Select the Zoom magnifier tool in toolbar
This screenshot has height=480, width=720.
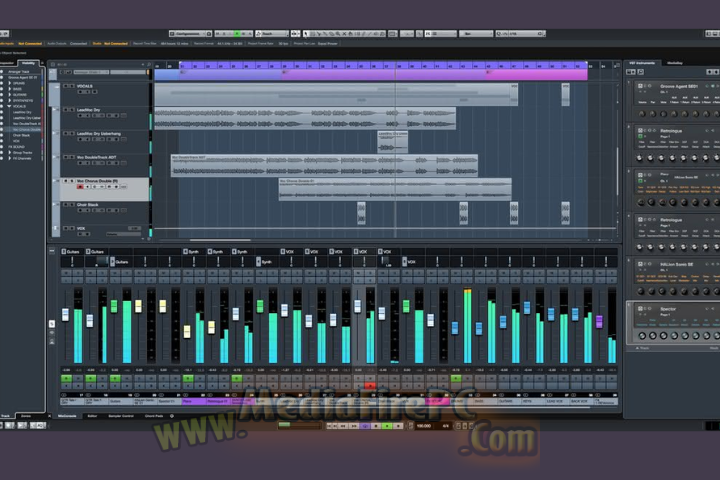tap(338, 34)
